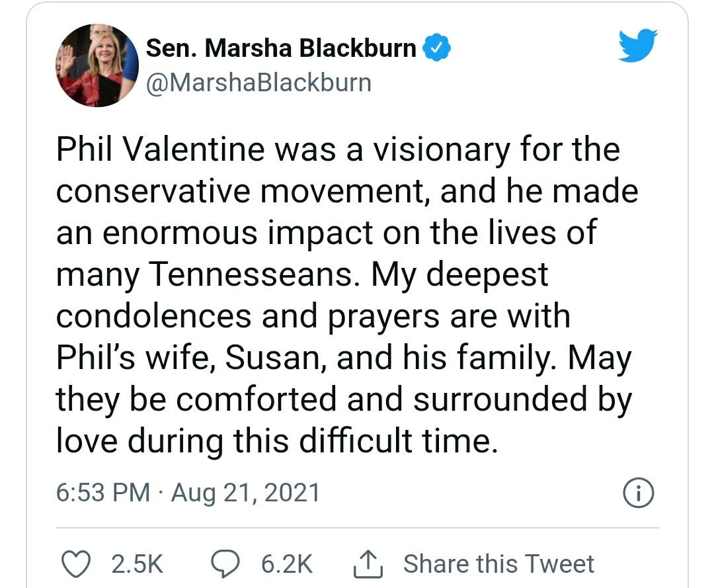
Task: Click the 2.5K likes count
Action: [137, 564]
